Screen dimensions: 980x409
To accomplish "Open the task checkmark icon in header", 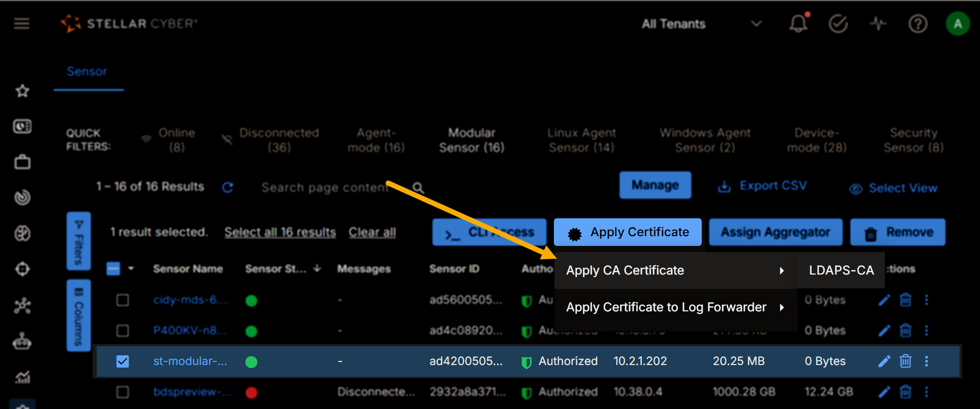I will coord(838,24).
